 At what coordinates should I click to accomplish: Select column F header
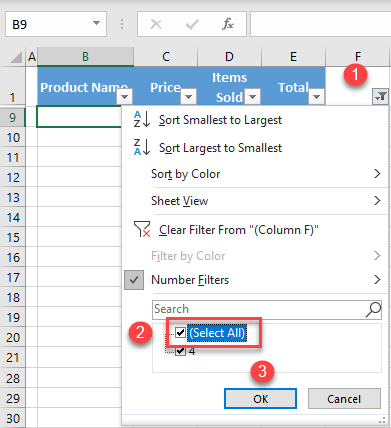point(357,57)
